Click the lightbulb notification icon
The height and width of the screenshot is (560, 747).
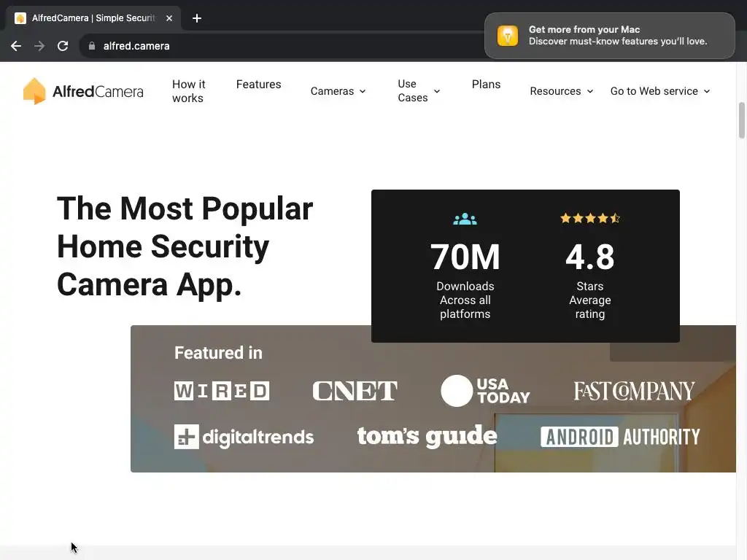pyautogui.click(x=508, y=36)
